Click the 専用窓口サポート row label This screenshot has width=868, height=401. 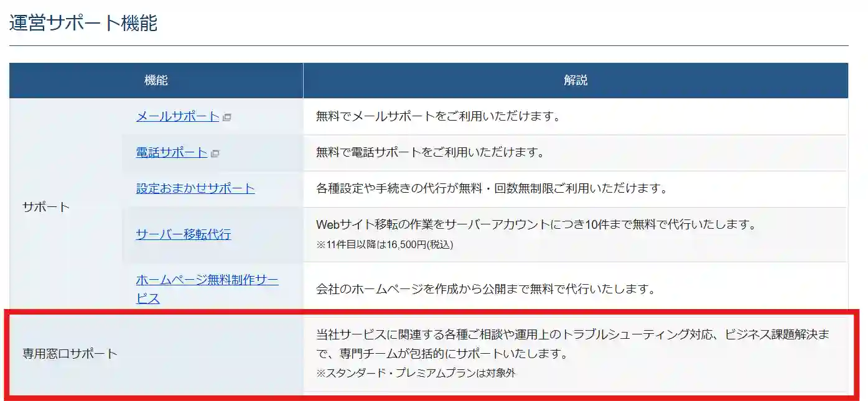(70, 354)
